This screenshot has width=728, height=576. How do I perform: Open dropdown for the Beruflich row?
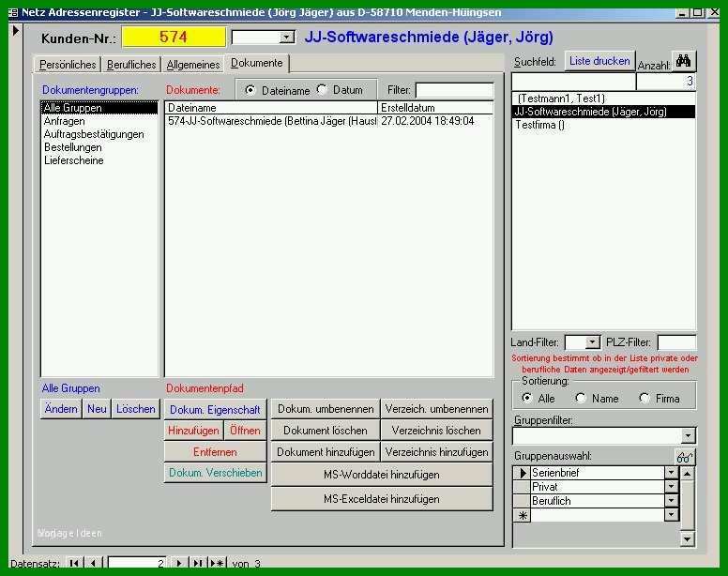671,501
